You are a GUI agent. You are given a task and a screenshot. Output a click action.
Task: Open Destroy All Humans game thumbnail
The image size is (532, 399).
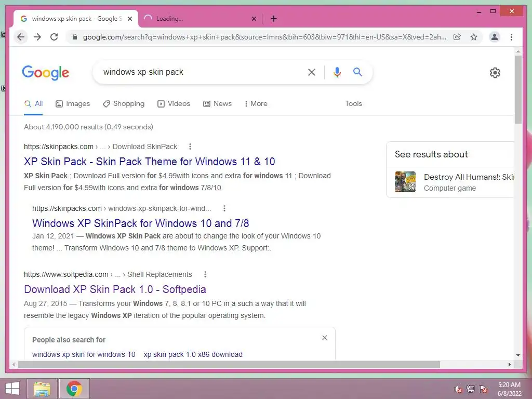click(x=405, y=182)
